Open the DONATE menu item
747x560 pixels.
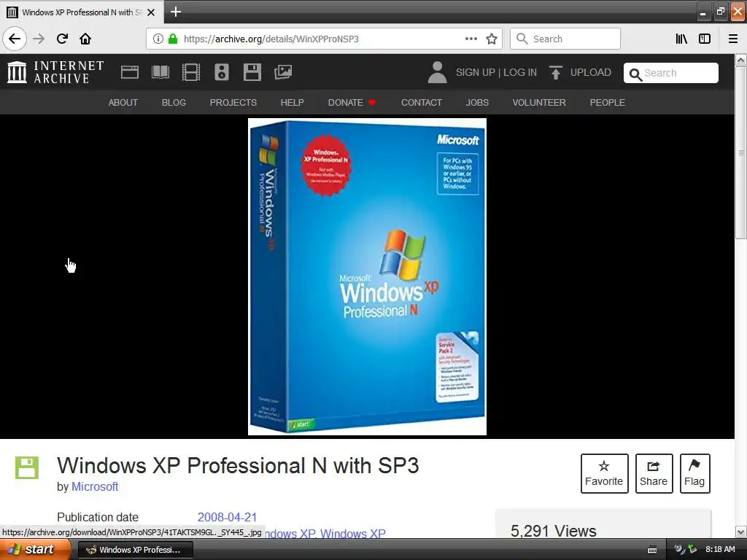tap(352, 102)
